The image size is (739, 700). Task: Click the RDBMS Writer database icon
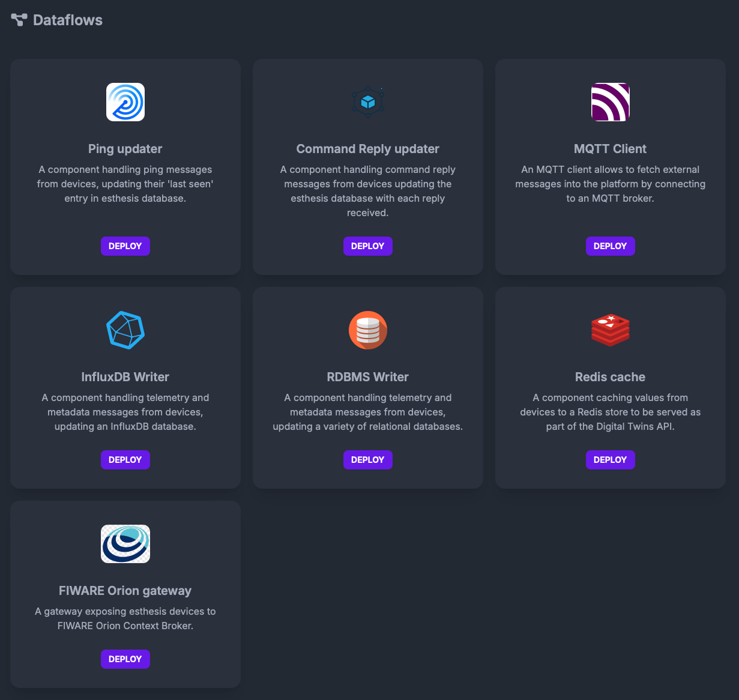pyautogui.click(x=368, y=330)
